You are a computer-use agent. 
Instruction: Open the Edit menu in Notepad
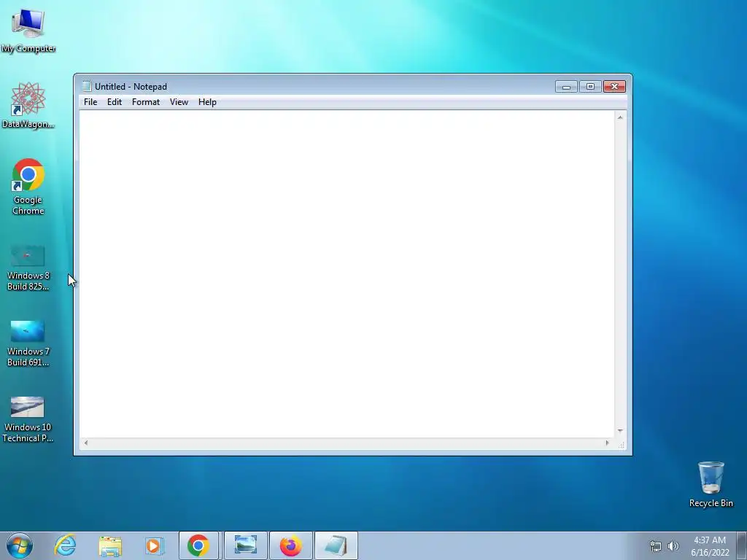pyautogui.click(x=115, y=102)
